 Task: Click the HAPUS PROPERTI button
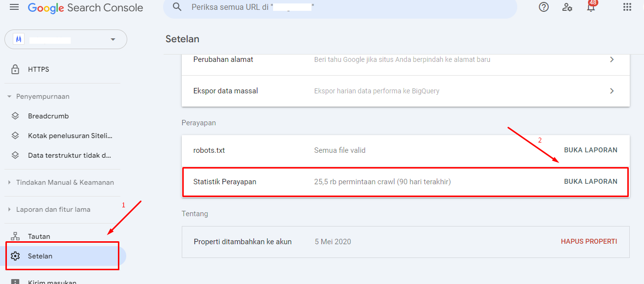[x=589, y=242]
